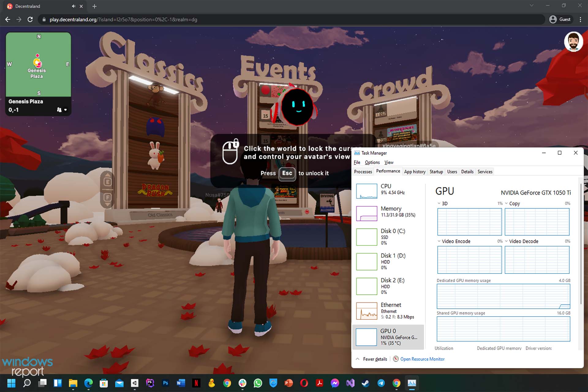Click the Guest profile button
The height and width of the screenshot is (392, 588).
[560, 19]
